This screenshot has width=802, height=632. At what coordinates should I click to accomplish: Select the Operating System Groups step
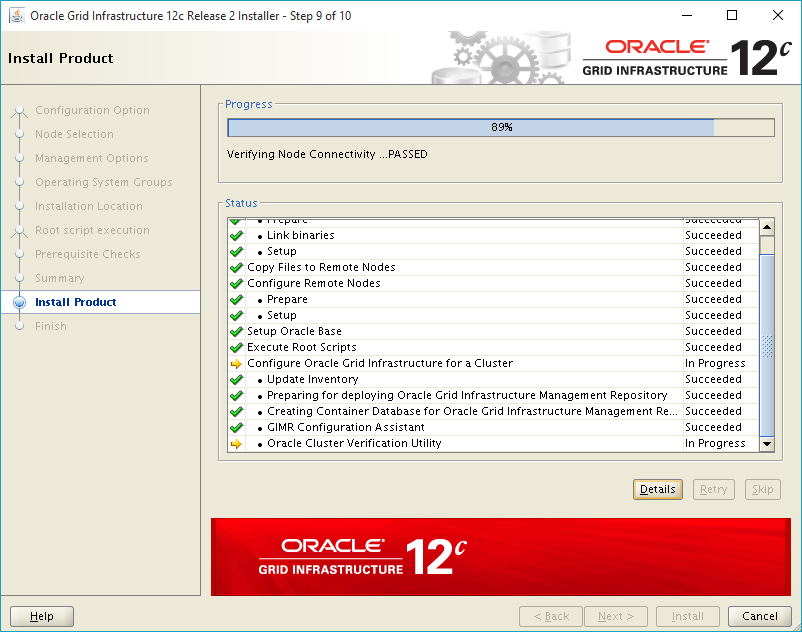click(104, 182)
